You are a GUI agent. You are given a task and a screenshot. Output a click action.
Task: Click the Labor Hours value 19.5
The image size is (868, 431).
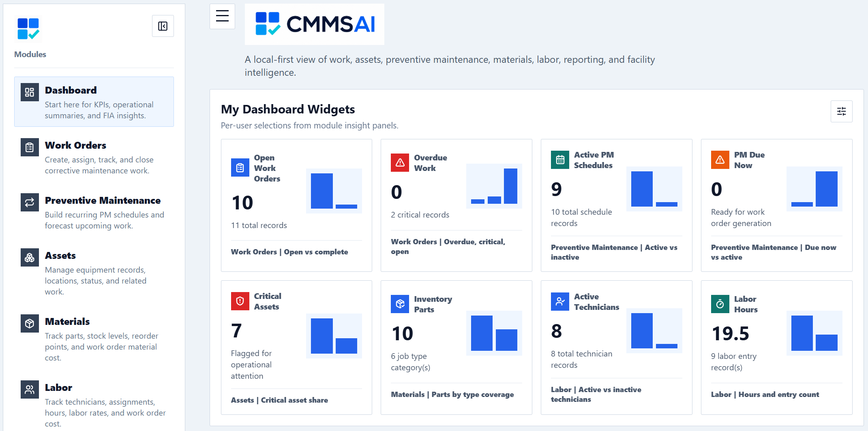pyautogui.click(x=731, y=334)
